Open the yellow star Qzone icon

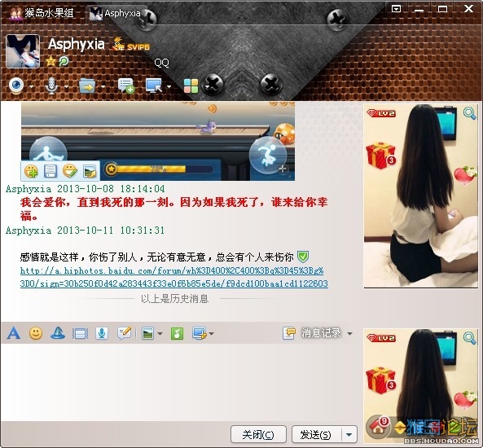(50, 61)
